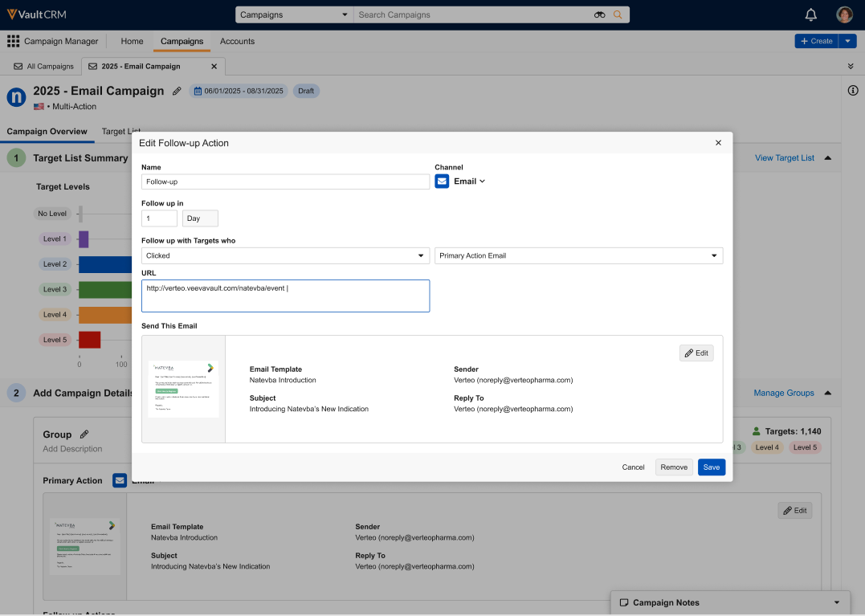Click the binoculars advanced search icon
The height and width of the screenshot is (616, 865).
(599, 14)
